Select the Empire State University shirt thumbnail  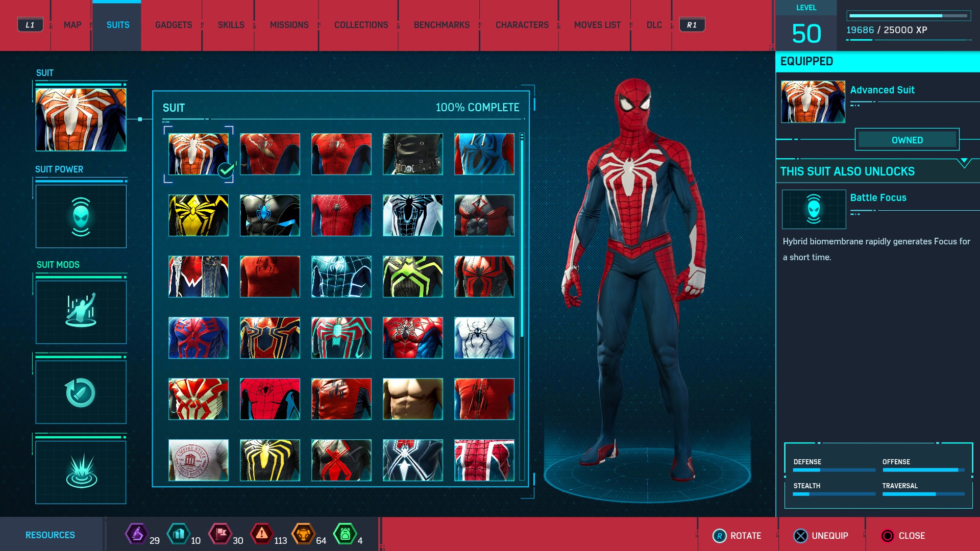[199, 460]
